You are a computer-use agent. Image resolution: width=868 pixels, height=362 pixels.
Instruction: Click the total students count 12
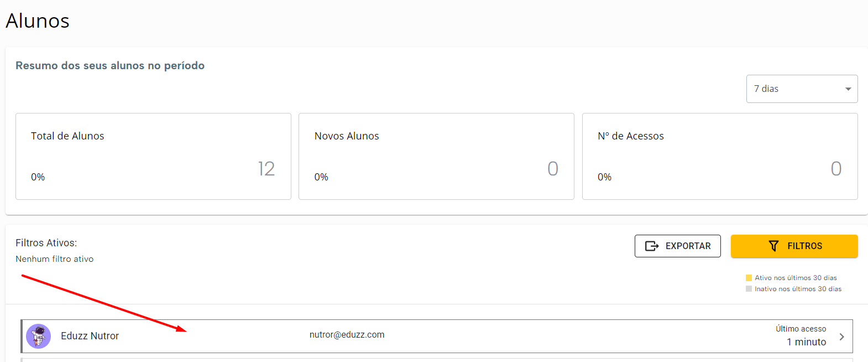(x=266, y=169)
